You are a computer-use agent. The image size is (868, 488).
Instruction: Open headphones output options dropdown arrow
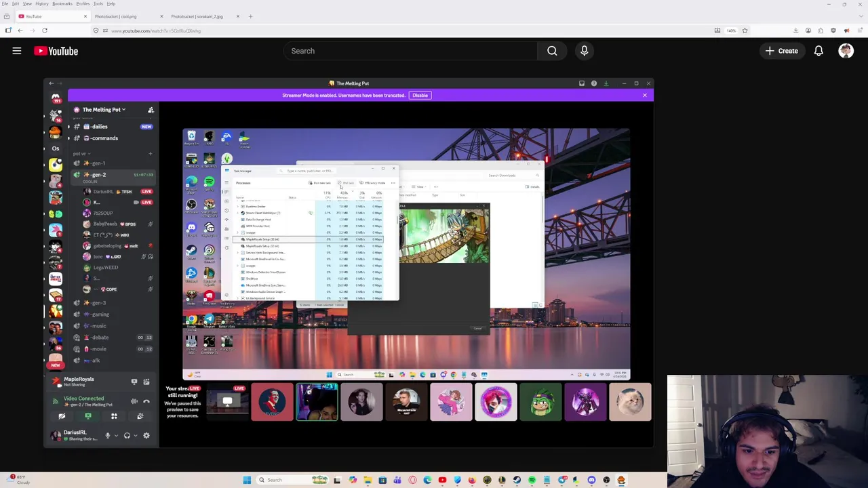[x=136, y=436]
